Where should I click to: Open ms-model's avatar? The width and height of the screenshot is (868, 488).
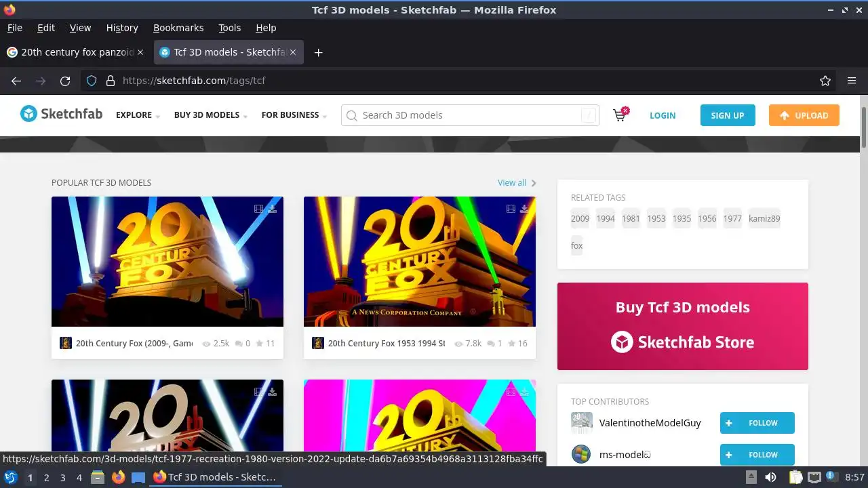coord(581,454)
